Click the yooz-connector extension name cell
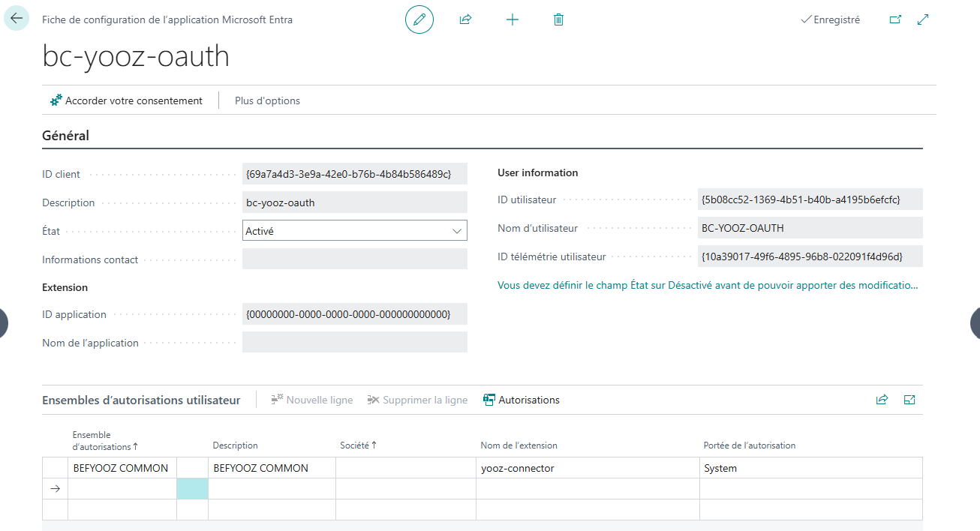980x531 pixels. pyautogui.click(x=518, y=468)
